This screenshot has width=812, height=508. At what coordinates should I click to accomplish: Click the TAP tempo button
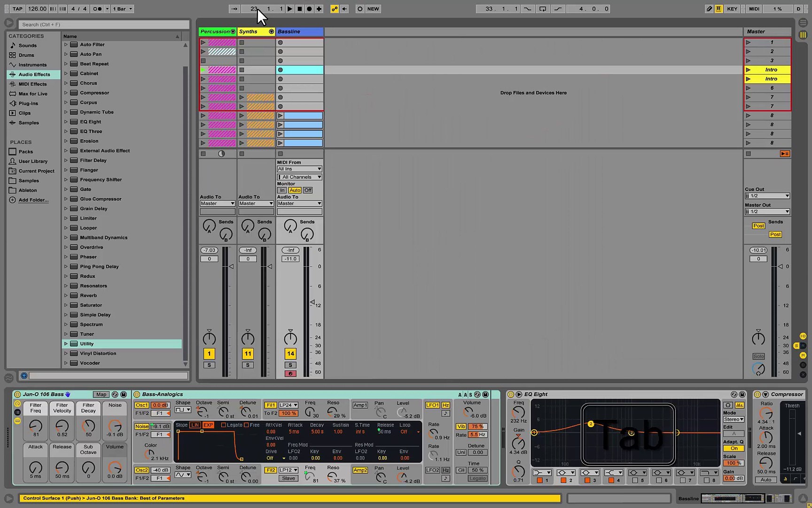click(17, 9)
